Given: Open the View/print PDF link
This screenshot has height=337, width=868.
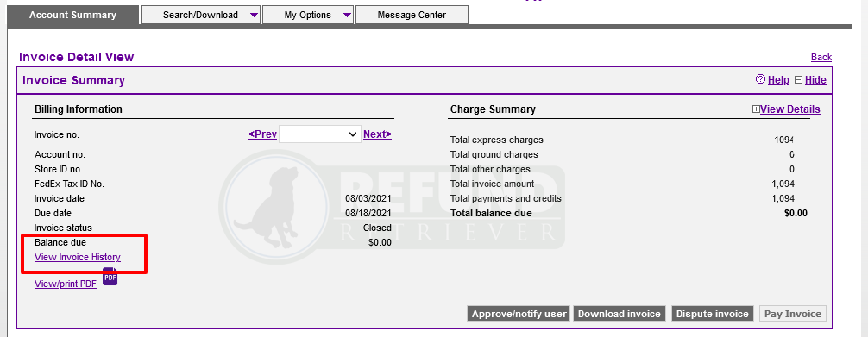Looking at the screenshot, I should (x=66, y=284).
